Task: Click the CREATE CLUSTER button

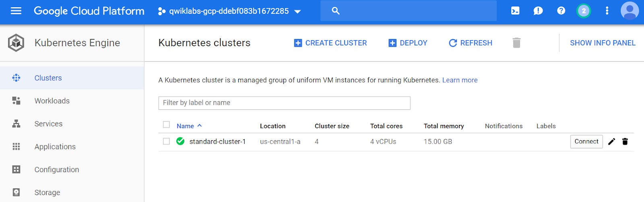Action: pos(330,43)
